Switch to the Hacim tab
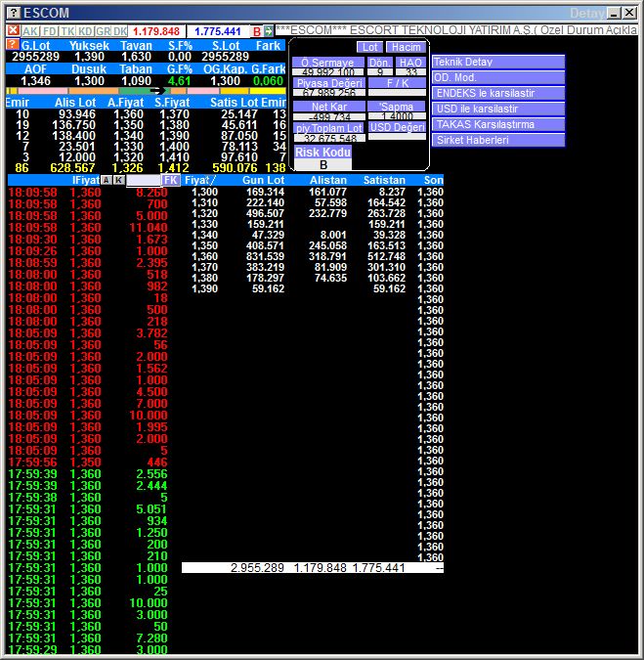The image size is (644, 660). pyautogui.click(x=406, y=47)
